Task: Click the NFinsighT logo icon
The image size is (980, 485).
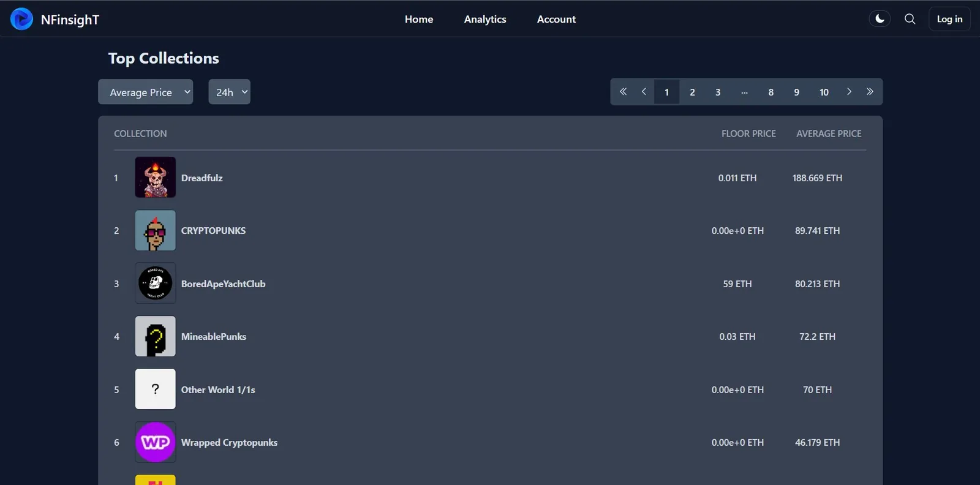Action: click(21, 19)
